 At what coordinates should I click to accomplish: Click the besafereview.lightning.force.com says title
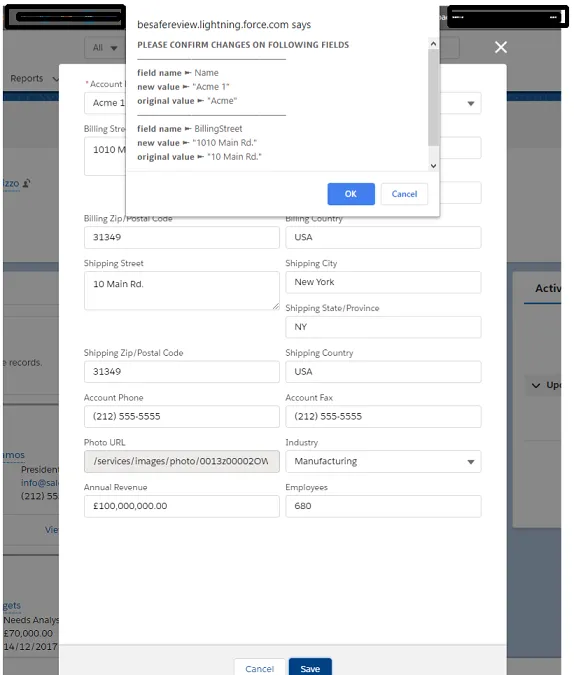224,25
